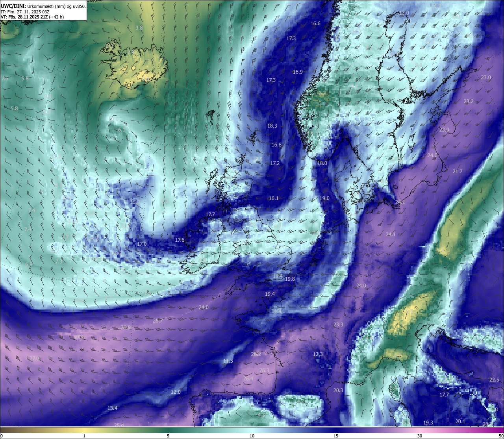Click the 18.3 value label

[272, 126]
